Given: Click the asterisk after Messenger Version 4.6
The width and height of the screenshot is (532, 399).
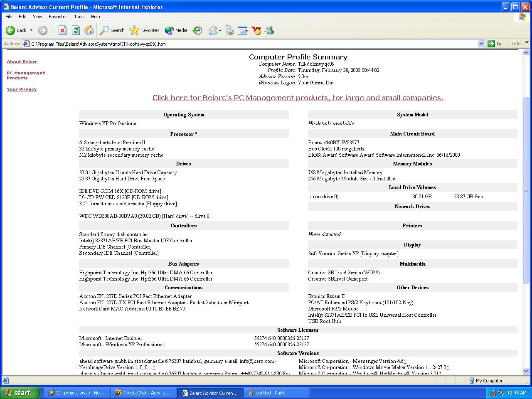Looking at the screenshot, I should (405, 361).
